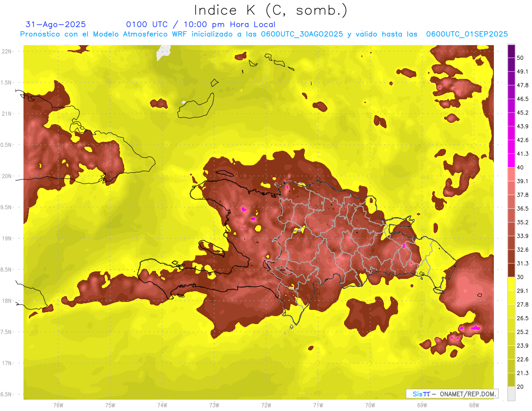Click the colorbar value "25.2"
532x411 pixels.
tap(522, 332)
